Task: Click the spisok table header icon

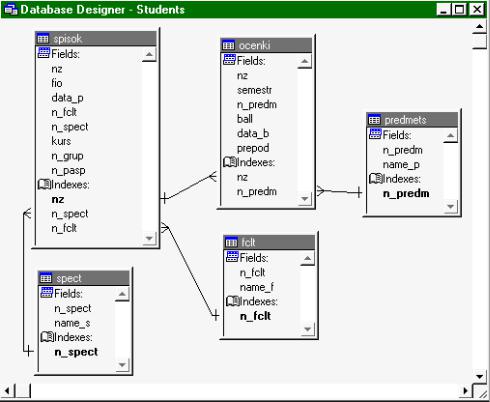Action: pyautogui.click(x=43, y=38)
